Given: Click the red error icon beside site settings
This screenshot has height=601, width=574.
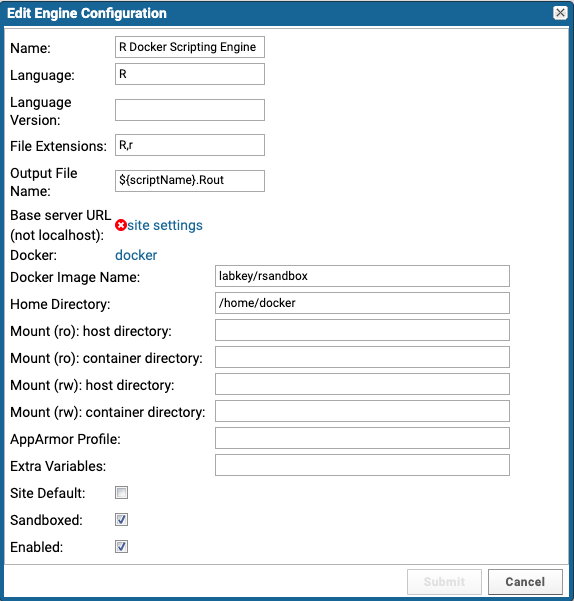Looking at the screenshot, I should [x=121, y=225].
